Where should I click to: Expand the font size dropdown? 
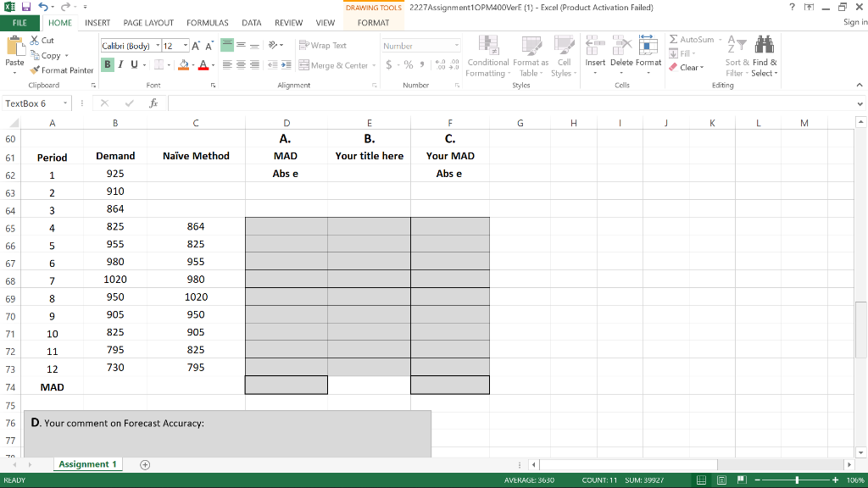click(186, 46)
